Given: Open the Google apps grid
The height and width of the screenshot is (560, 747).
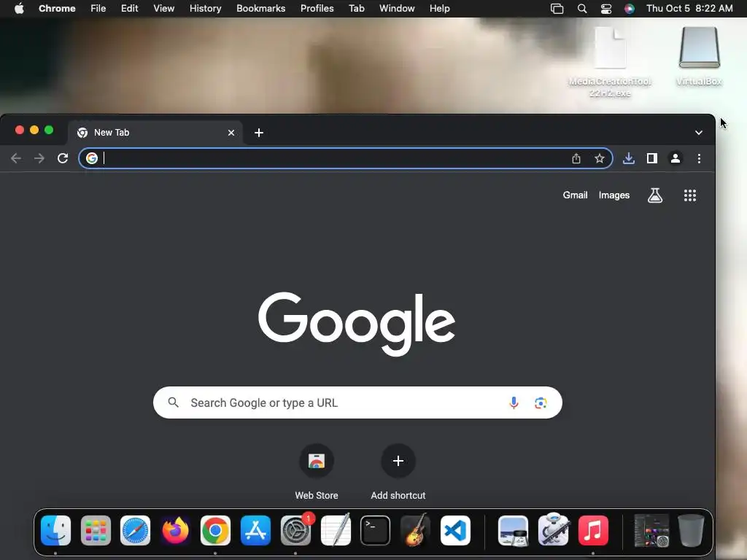Looking at the screenshot, I should click(x=690, y=195).
